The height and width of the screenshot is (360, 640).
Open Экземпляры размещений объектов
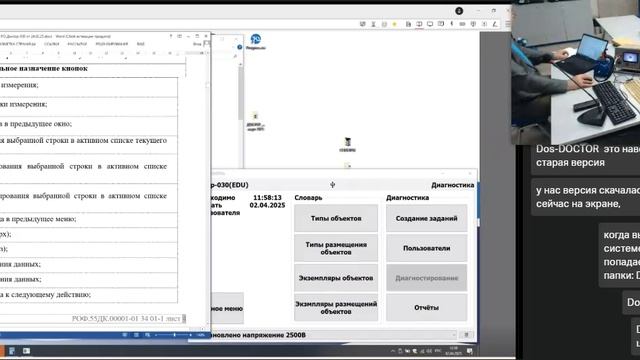336,308
